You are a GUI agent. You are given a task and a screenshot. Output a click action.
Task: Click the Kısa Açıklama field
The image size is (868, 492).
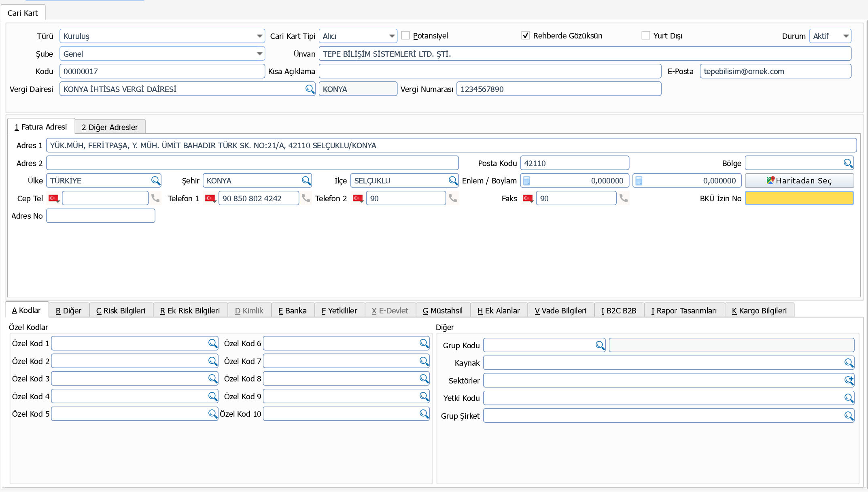tap(490, 71)
